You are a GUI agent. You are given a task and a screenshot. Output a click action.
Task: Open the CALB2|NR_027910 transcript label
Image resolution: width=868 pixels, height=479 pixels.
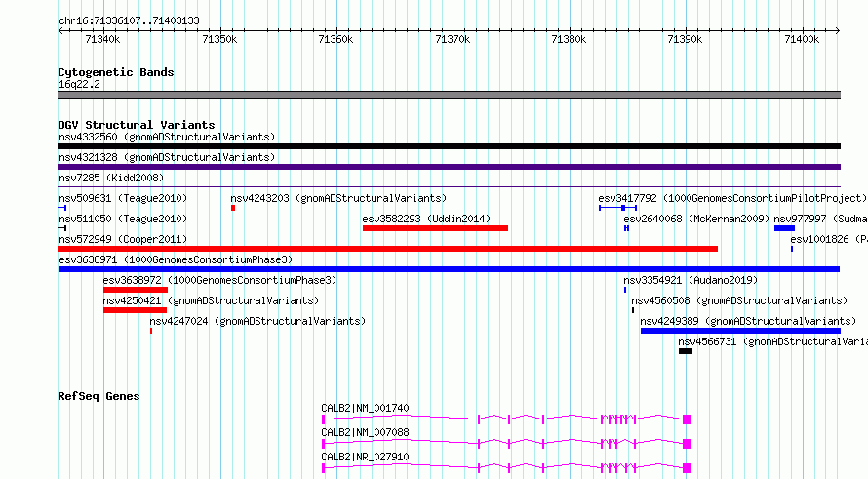click(x=365, y=457)
